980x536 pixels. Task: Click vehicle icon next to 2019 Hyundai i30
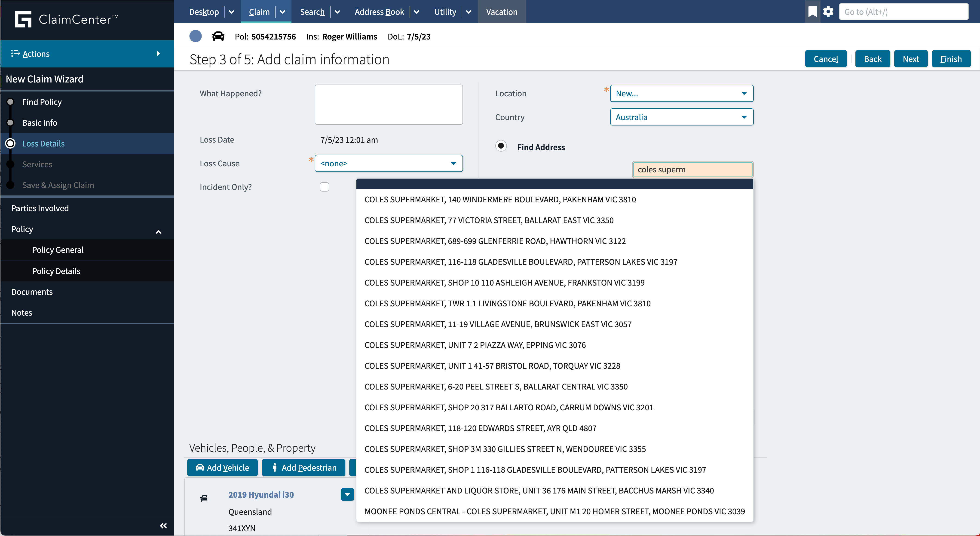(x=204, y=498)
